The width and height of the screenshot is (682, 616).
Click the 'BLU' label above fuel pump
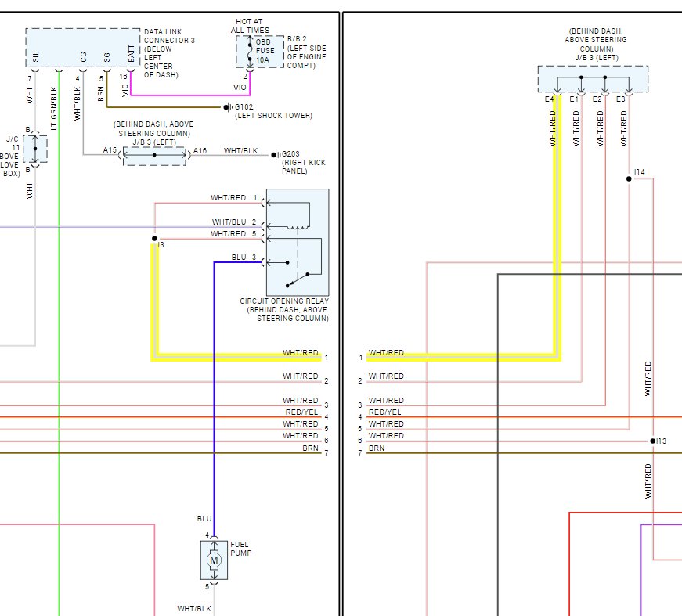click(x=204, y=519)
